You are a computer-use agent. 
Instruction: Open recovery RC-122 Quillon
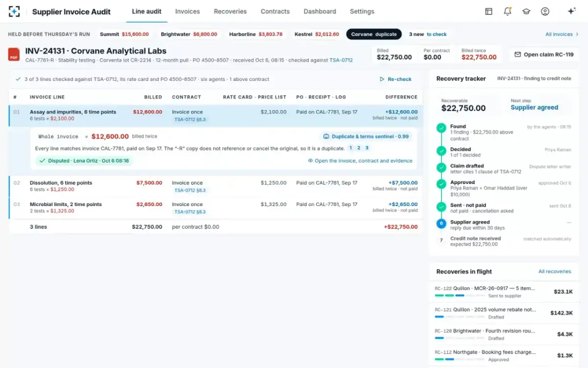pyautogui.click(x=504, y=291)
